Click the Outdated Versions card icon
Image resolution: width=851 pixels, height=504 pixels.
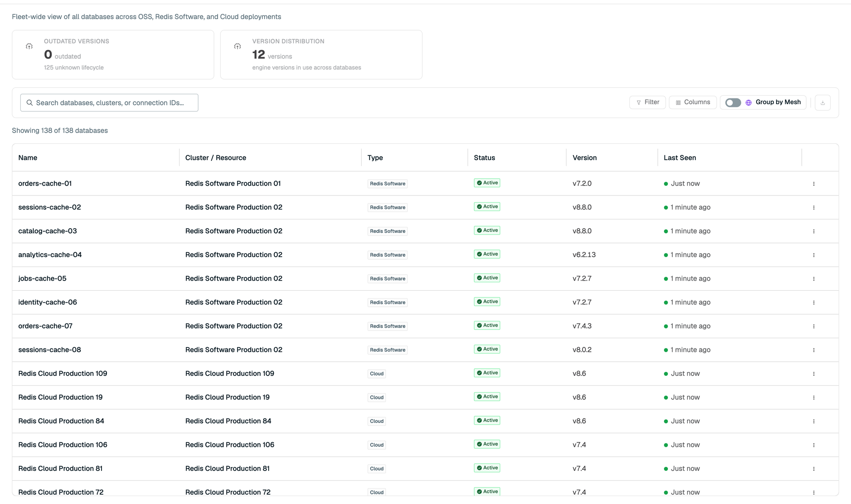point(29,46)
